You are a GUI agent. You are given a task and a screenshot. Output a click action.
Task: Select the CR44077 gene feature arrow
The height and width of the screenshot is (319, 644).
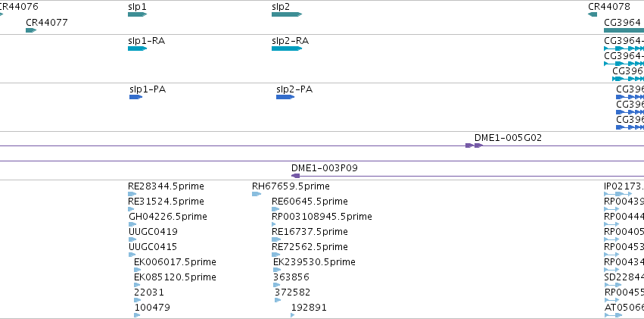(x=31, y=30)
